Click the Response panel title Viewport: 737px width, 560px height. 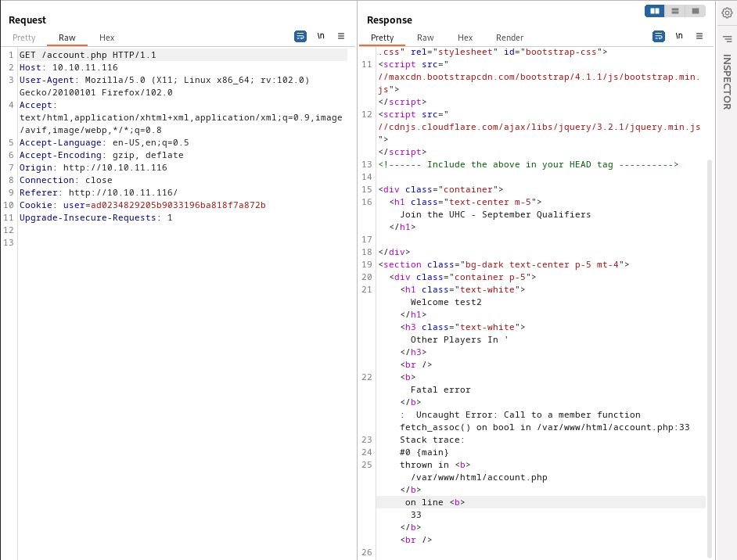pos(389,20)
